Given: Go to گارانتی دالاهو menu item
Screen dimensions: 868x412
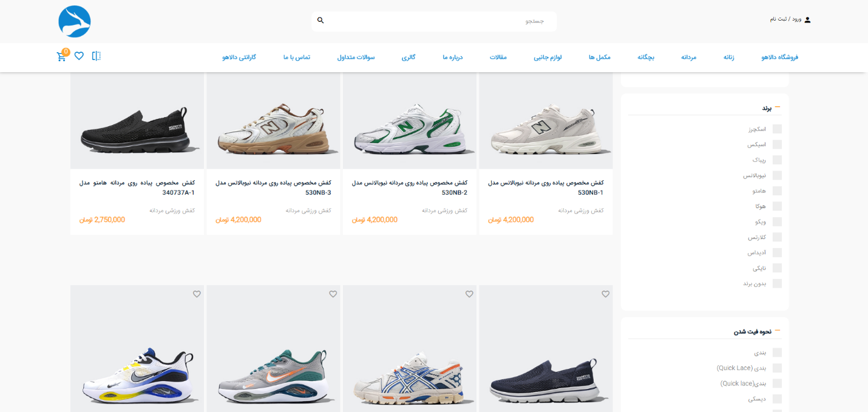Looking at the screenshot, I should point(239,57).
